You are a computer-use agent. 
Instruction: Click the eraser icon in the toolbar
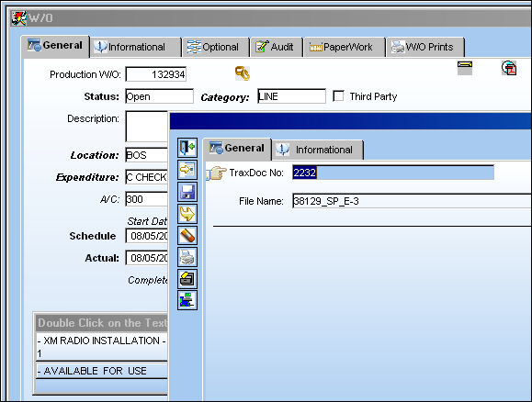[x=187, y=235]
